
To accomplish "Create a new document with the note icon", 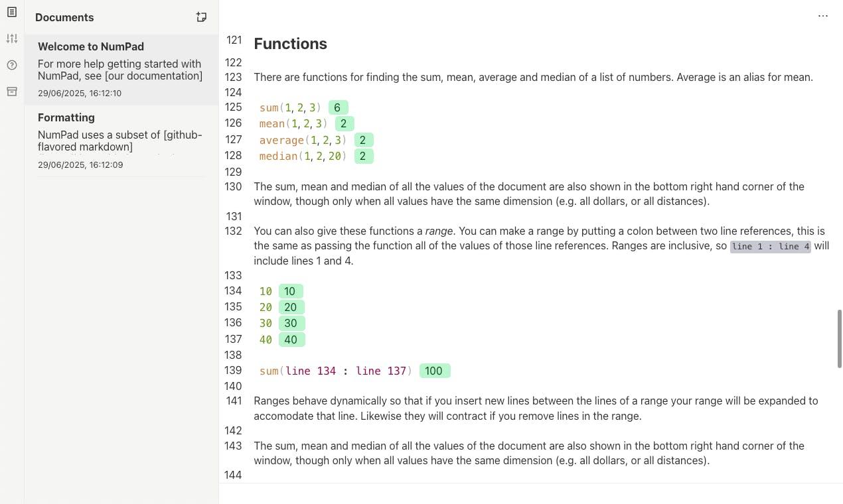I will 202,17.
